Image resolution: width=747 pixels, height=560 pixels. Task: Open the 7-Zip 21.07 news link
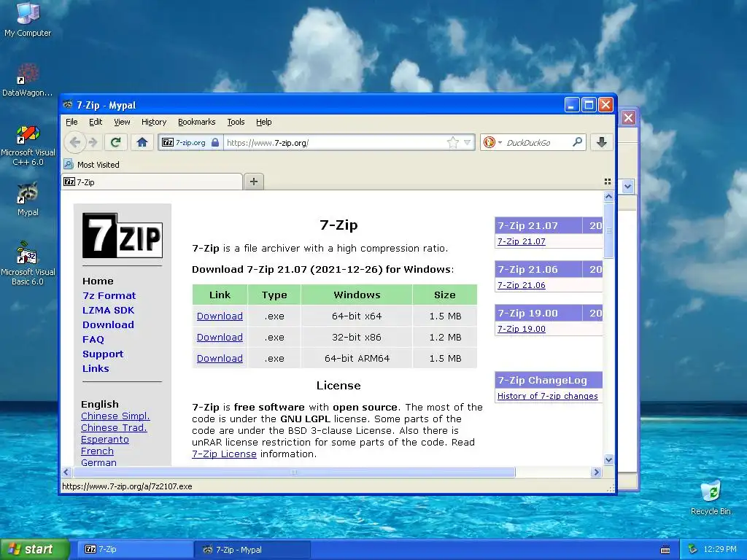521,241
